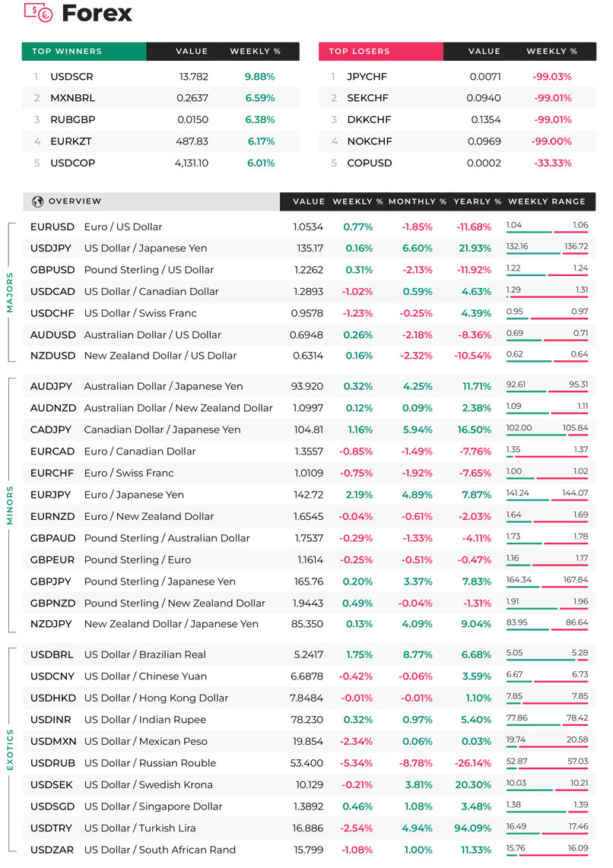The height and width of the screenshot is (868, 613).
Task: Click the Weekly Range column header
Action: (x=547, y=201)
